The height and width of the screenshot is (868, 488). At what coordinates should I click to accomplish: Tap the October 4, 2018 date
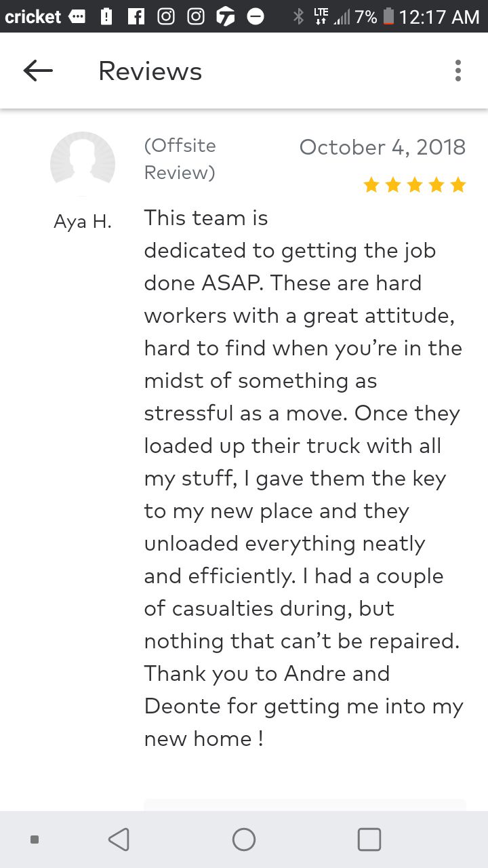coord(382,147)
